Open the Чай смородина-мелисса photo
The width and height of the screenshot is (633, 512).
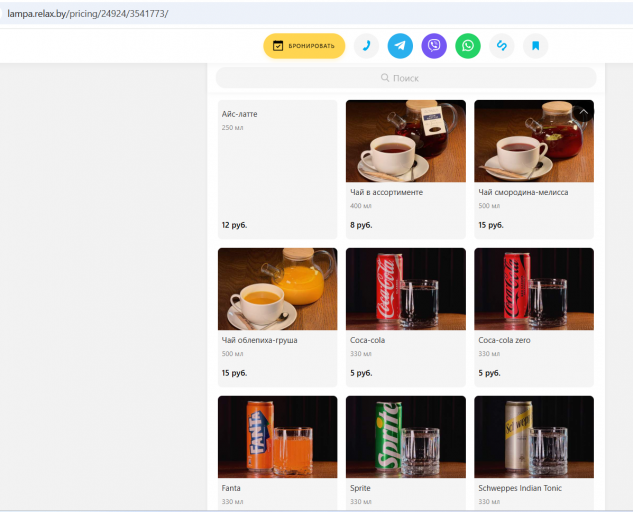click(534, 141)
